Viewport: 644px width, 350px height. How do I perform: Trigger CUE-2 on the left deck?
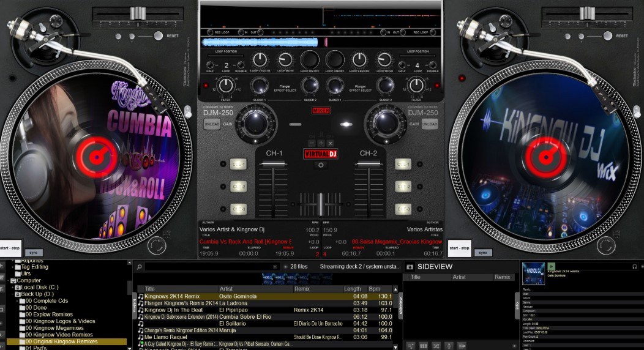pos(238,187)
